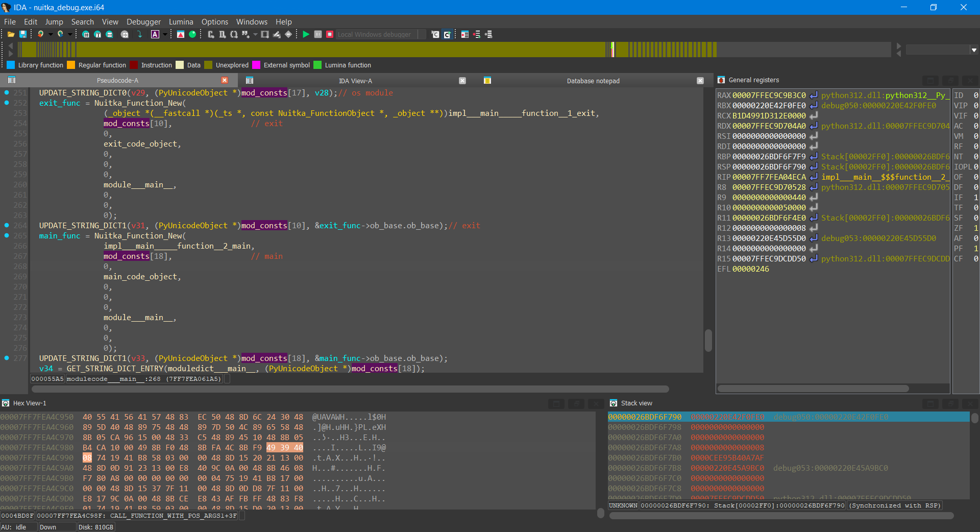The width and height of the screenshot is (980, 532).
Task: Switch to the Database notepad tab
Action: 593,81
